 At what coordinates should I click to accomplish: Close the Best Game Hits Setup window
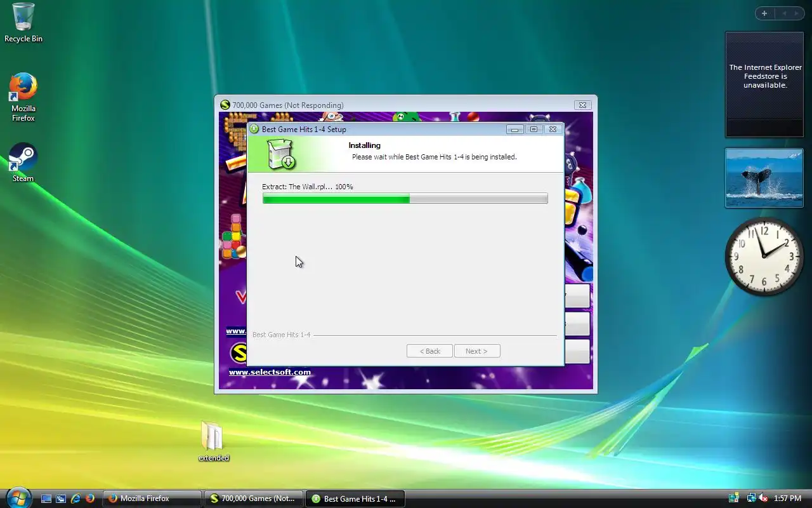[553, 130]
